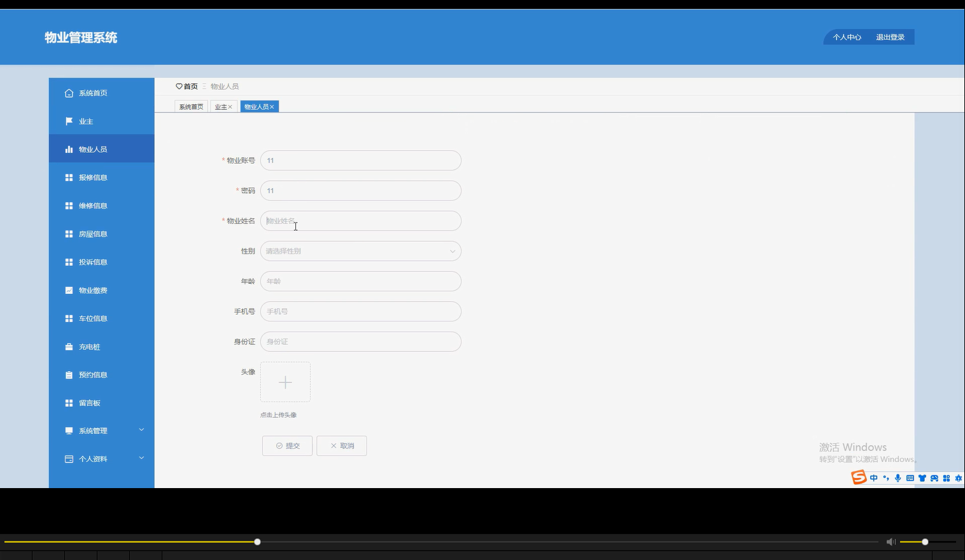Click the 物业账号 input field
This screenshot has height=560, width=965.
[360, 160]
